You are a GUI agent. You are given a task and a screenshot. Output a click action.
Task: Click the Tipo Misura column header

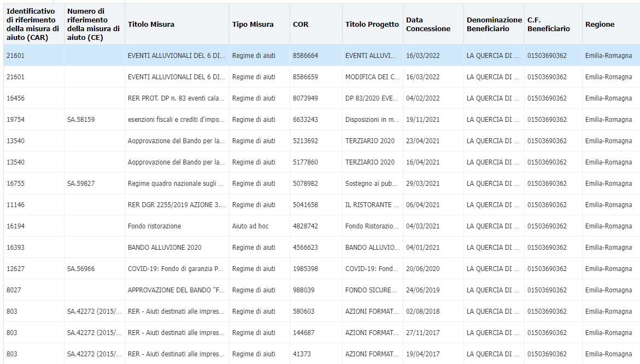(253, 24)
